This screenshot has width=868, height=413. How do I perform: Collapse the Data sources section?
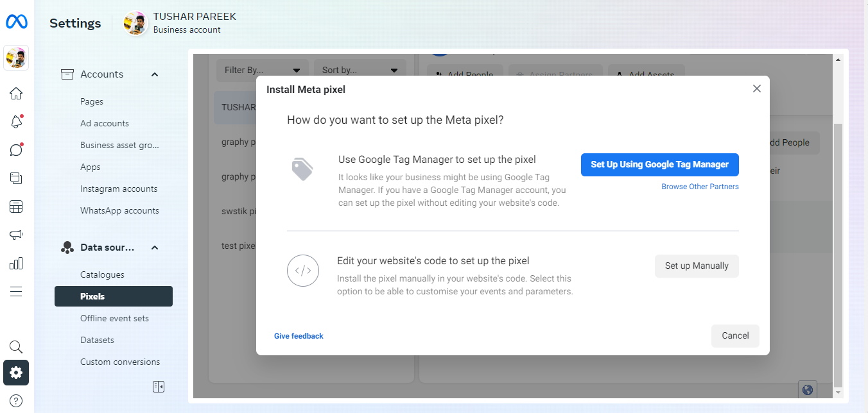[154, 247]
